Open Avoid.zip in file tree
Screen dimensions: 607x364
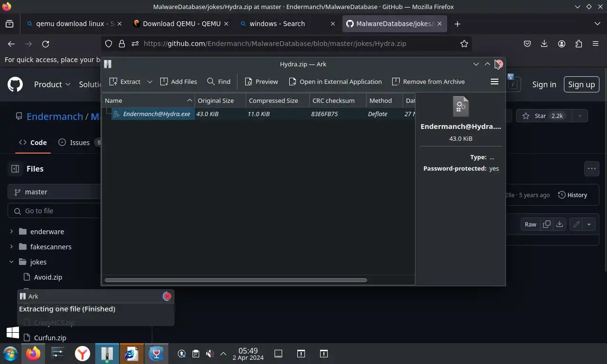(x=48, y=277)
